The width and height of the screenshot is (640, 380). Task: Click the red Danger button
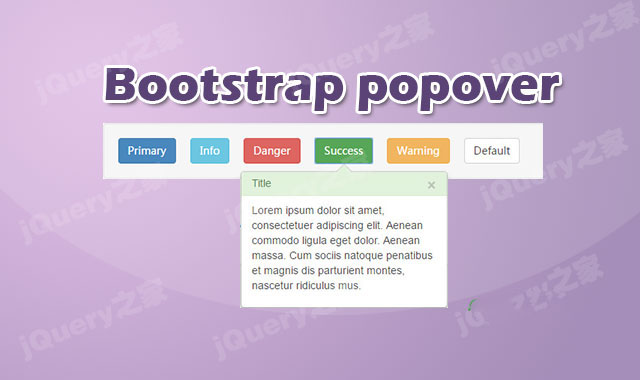tap(272, 151)
